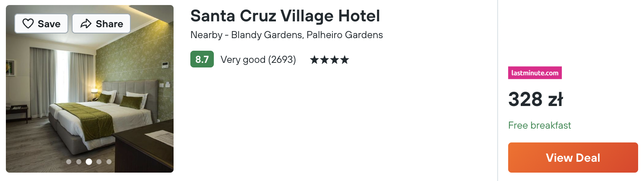This screenshot has height=181, width=644.
Task: Click the 328 zł price
Action: [x=535, y=100]
